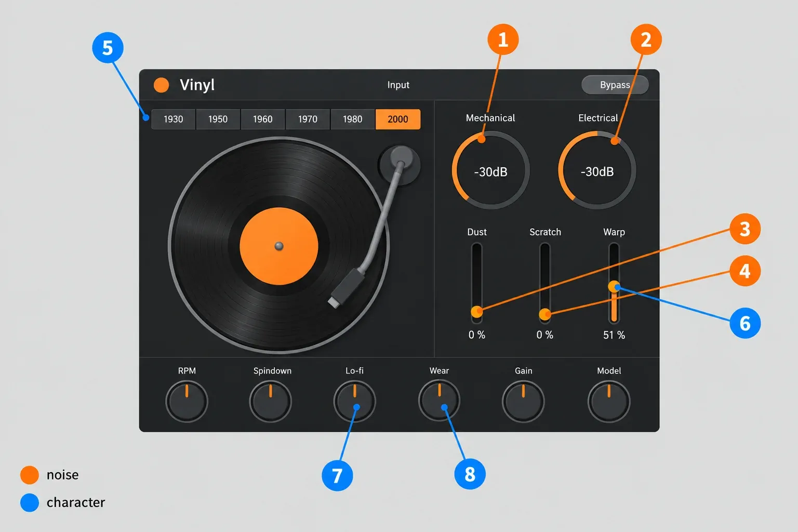798x532 pixels.
Task: Click the Wear knob
Action: point(440,400)
